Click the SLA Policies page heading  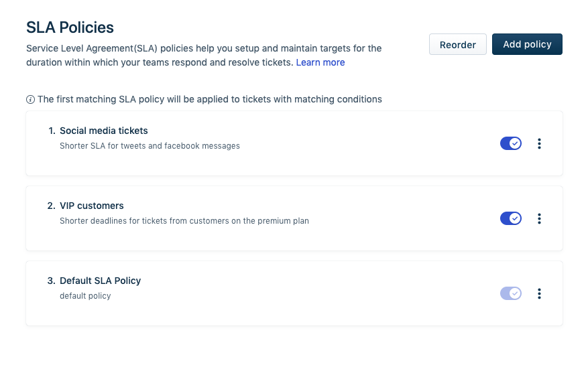(70, 27)
